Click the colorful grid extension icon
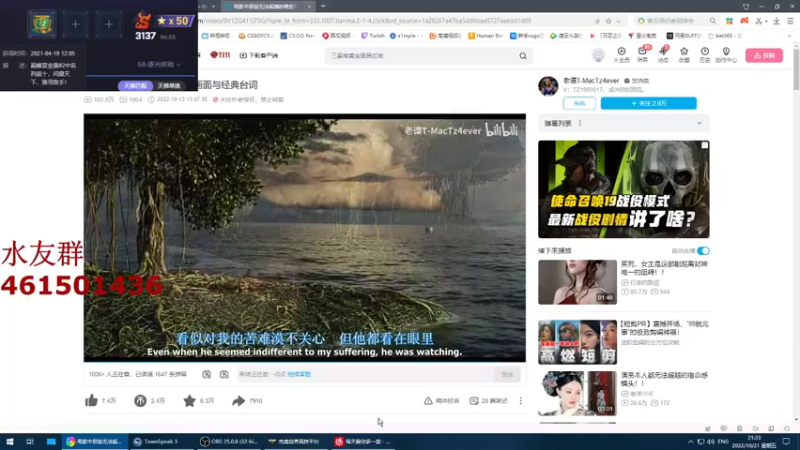This screenshot has height=450, width=800. click(x=729, y=21)
